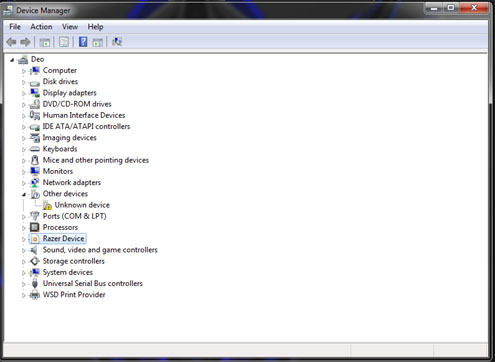495x362 pixels.
Task: Open the Action menu
Action: click(41, 27)
